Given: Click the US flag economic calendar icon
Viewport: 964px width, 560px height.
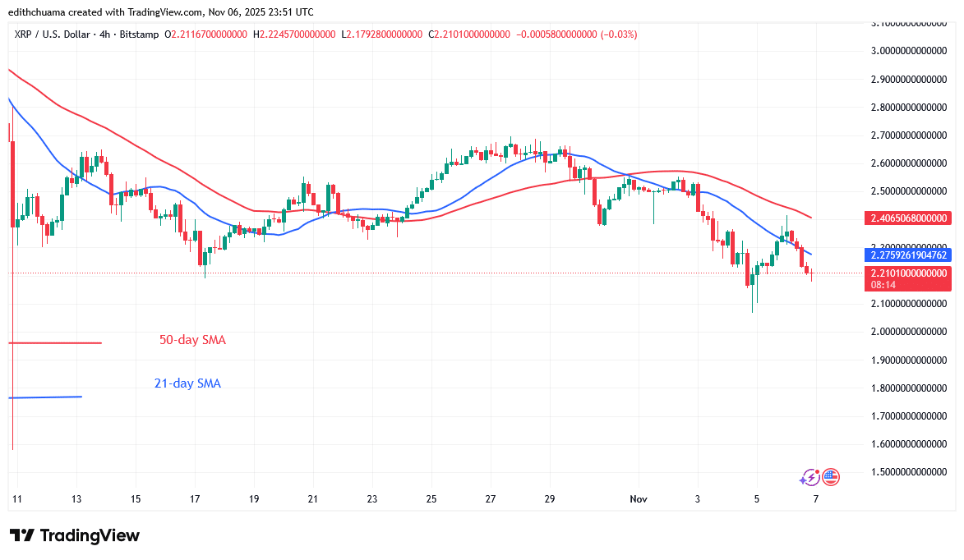Looking at the screenshot, I should coord(831,477).
